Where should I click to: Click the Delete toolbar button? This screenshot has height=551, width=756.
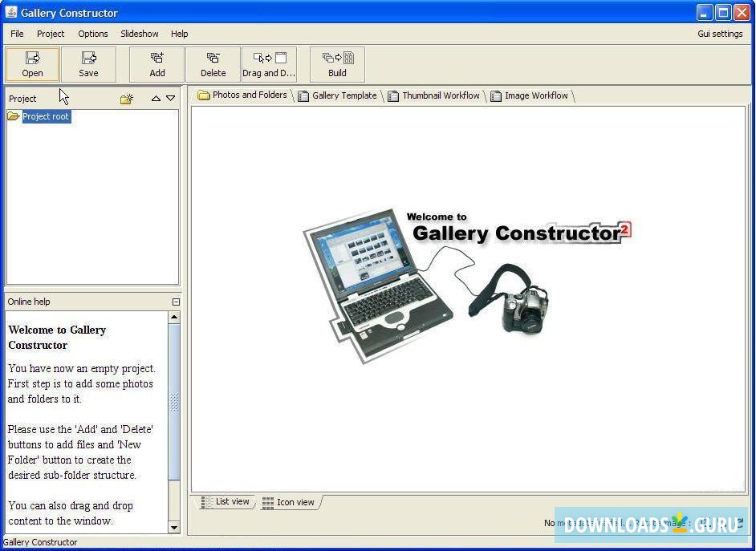coord(213,64)
